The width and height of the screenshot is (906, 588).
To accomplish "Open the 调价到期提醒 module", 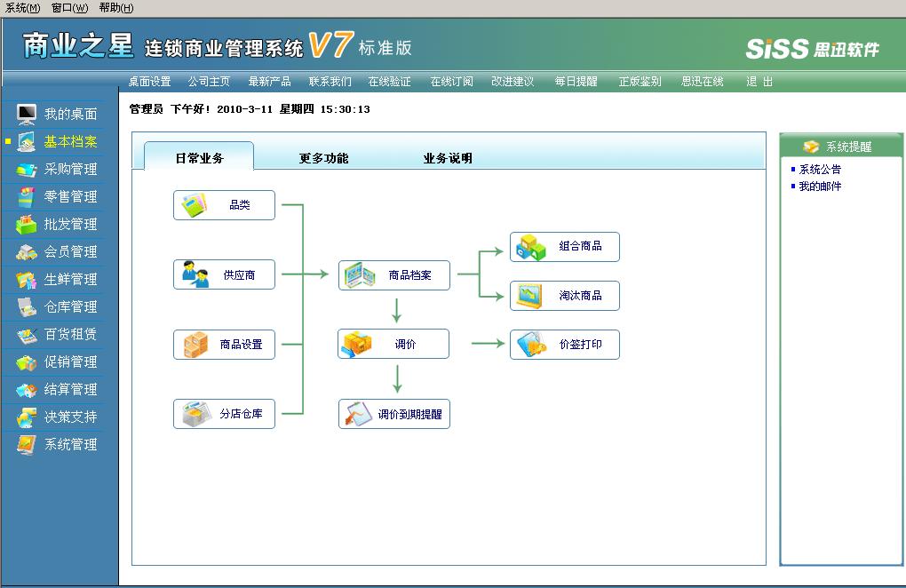I will (x=394, y=414).
